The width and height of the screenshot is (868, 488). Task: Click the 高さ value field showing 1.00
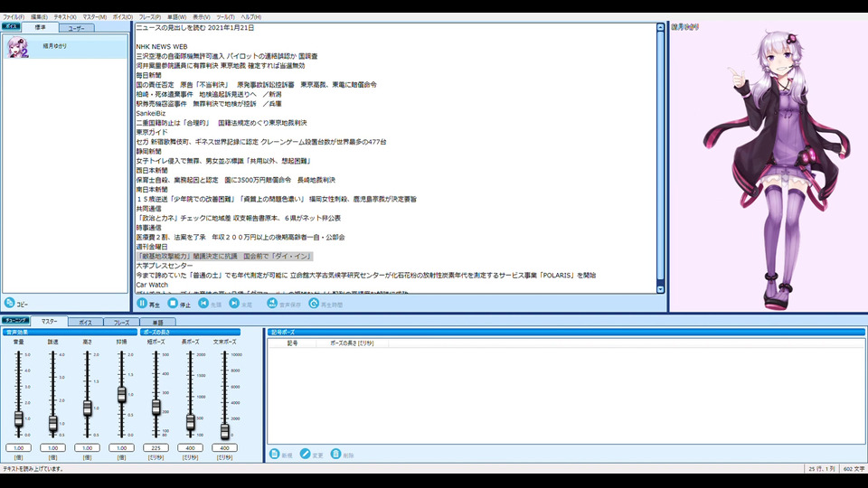(88, 447)
